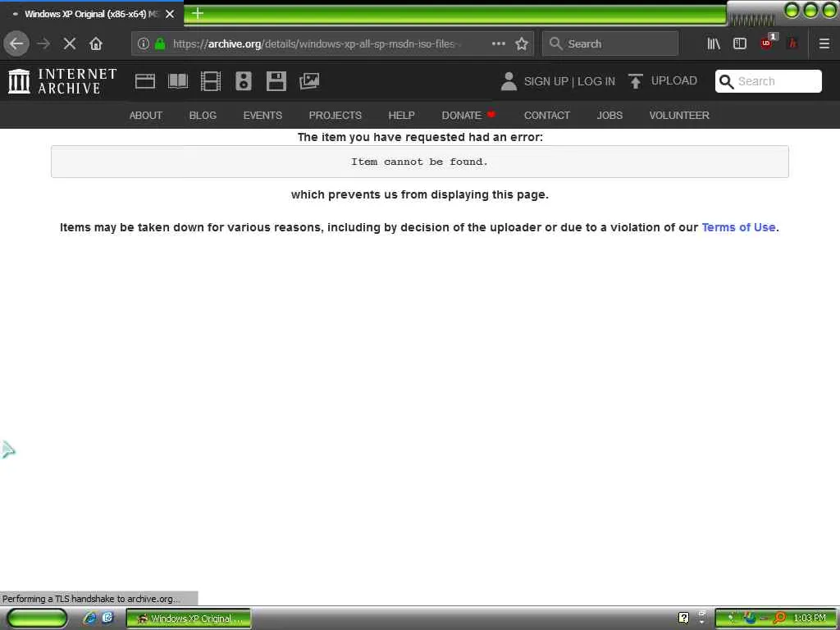Select Windows XP Original taskbar button
This screenshot has height=630, width=840.
188,619
